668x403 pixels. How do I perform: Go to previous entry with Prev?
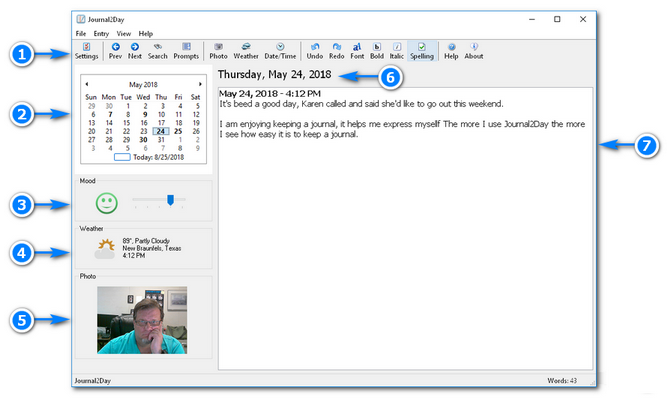115,51
